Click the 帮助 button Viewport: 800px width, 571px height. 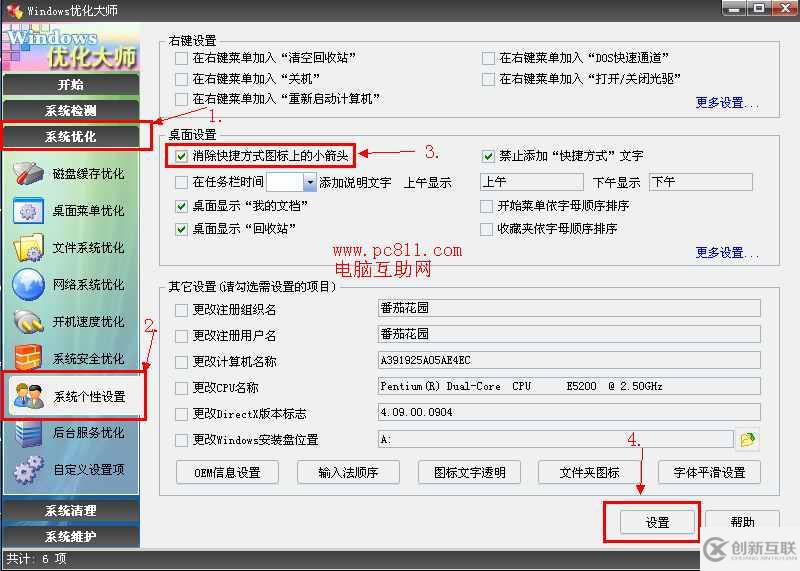point(742,522)
